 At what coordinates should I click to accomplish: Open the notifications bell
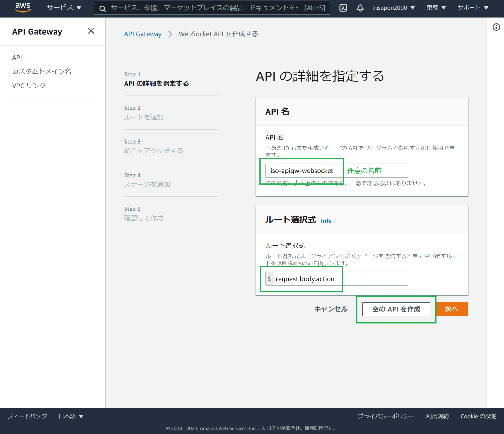[x=360, y=8]
